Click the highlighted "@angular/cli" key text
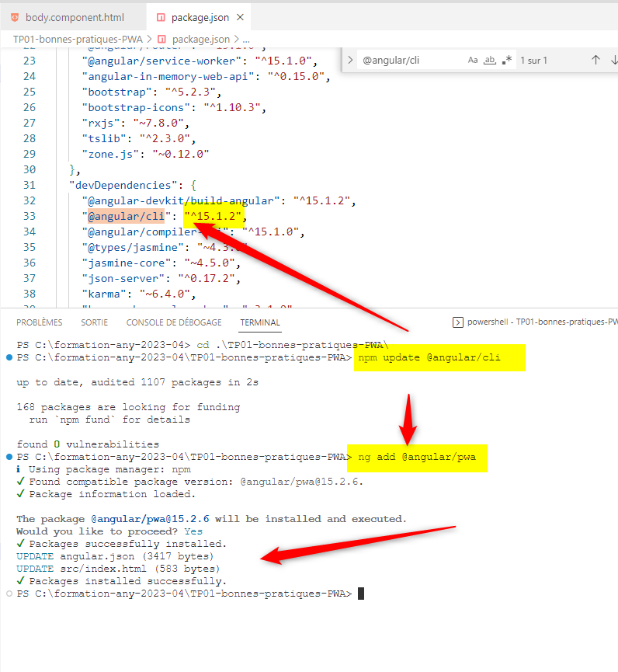 (x=126, y=216)
